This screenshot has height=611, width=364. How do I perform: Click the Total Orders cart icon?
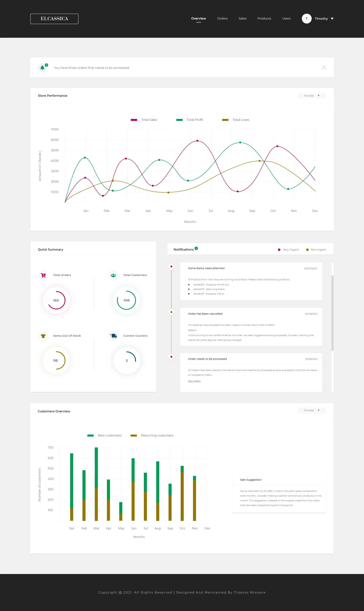click(44, 275)
